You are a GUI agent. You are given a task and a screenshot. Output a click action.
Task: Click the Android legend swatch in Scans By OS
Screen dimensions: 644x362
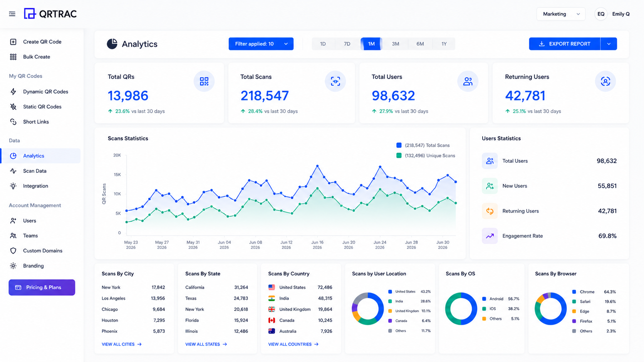pyautogui.click(x=484, y=299)
